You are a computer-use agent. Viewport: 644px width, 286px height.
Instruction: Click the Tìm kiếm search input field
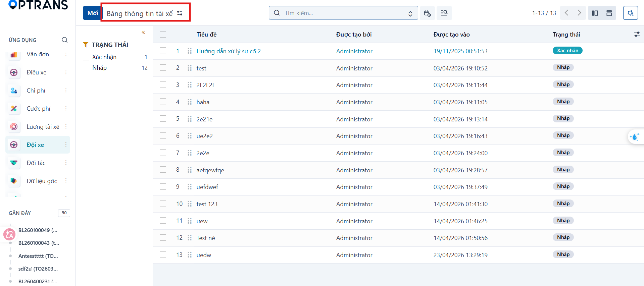tap(344, 13)
